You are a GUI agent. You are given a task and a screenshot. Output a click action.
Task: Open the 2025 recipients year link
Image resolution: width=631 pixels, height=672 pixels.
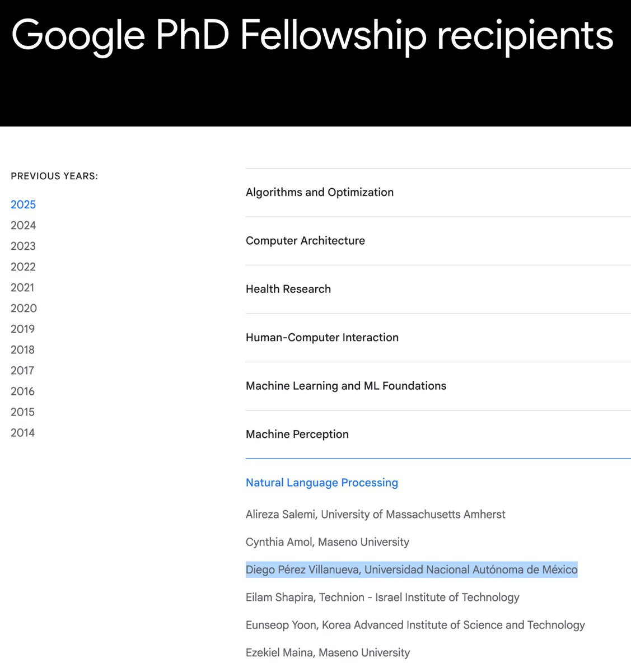(x=23, y=204)
